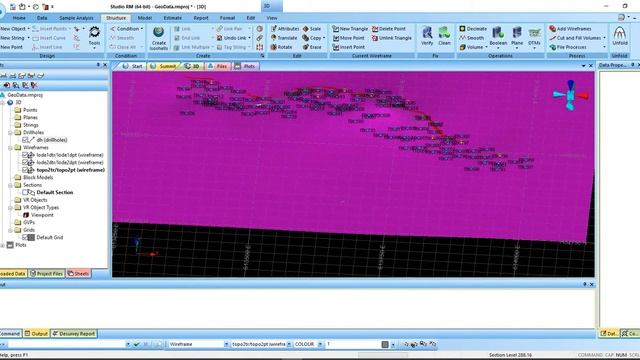
Task: Toggle lode2dtr/lode2dpt wireframe checkbox
Action: [x=25, y=162]
